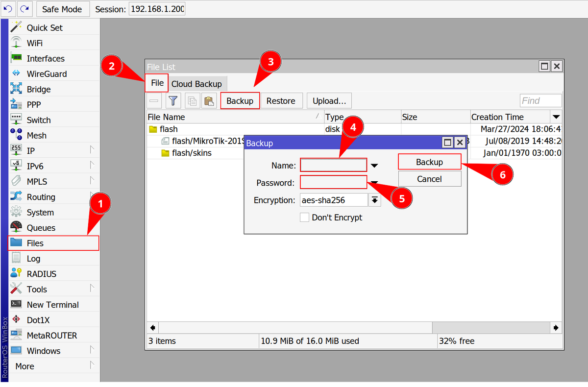The width and height of the screenshot is (588, 387).
Task: Open the Mesh icon
Action: click(17, 135)
